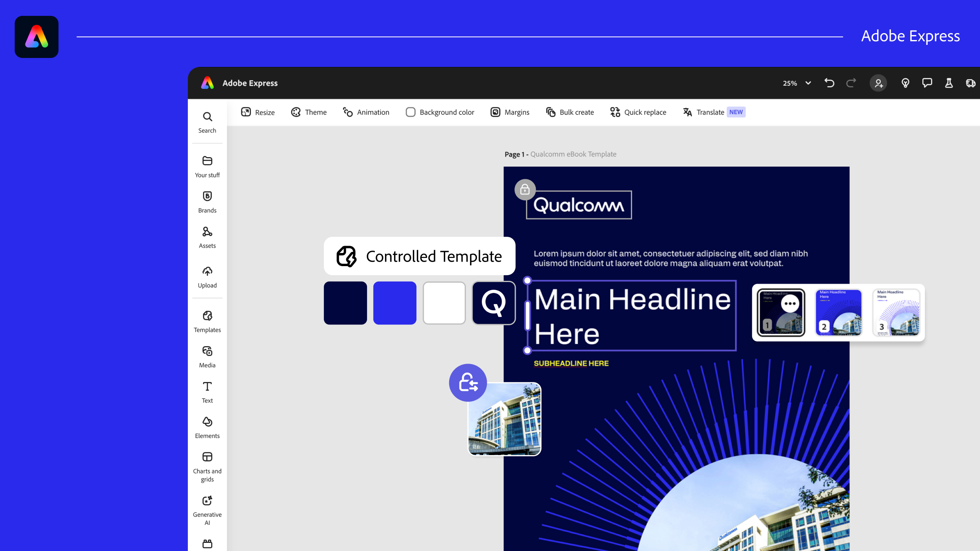Open the Search panel in sidebar
Image resolution: width=980 pixels, height=551 pixels.
tap(207, 122)
